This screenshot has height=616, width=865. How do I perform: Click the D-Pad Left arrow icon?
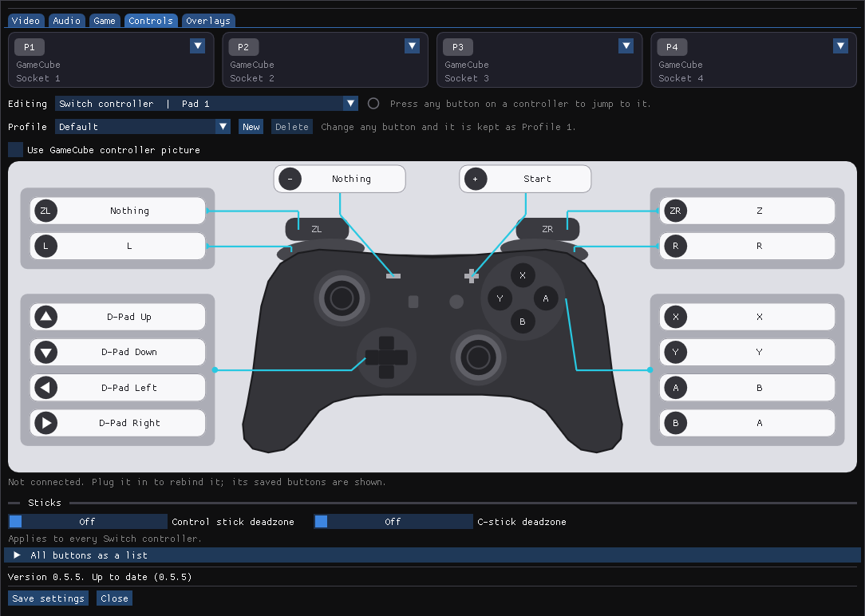pos(45,388)
